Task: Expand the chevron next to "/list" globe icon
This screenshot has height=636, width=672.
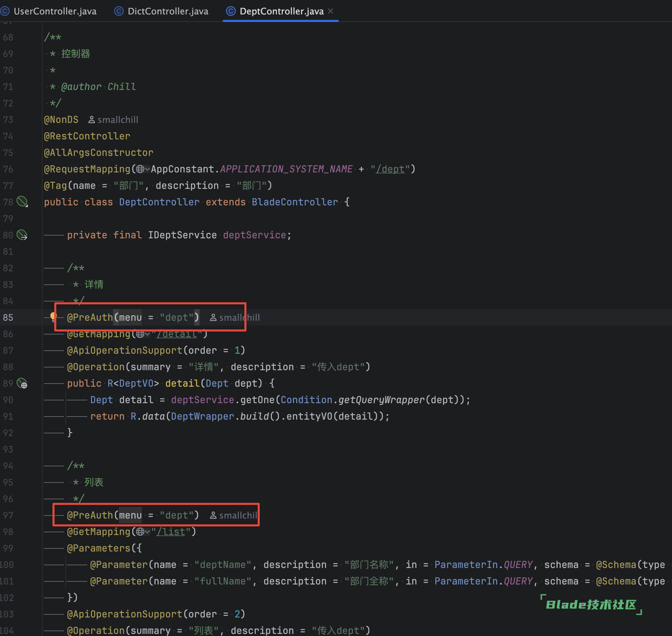Action: pos(148,532)
